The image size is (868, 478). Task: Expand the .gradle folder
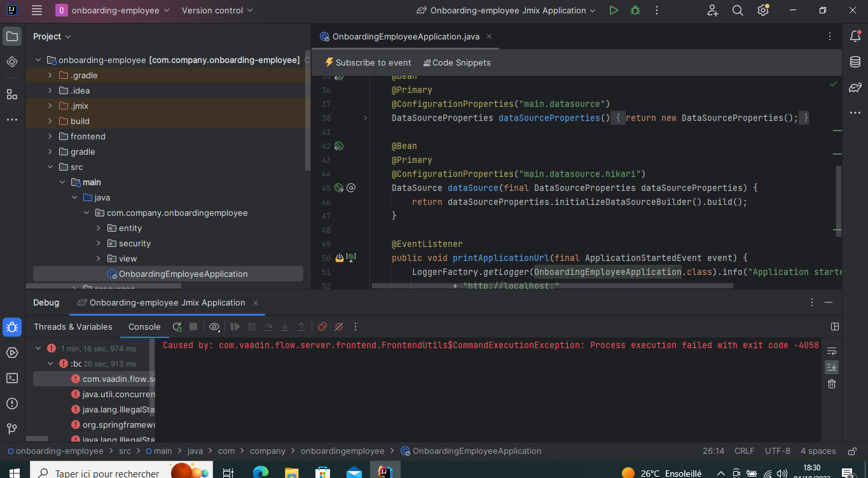(50, 75)
